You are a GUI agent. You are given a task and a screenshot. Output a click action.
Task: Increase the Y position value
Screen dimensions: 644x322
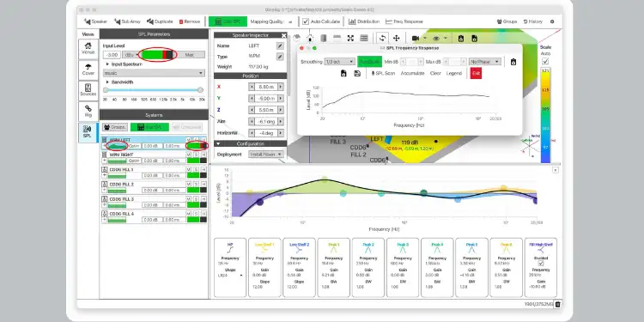click(x=281, y=99)
